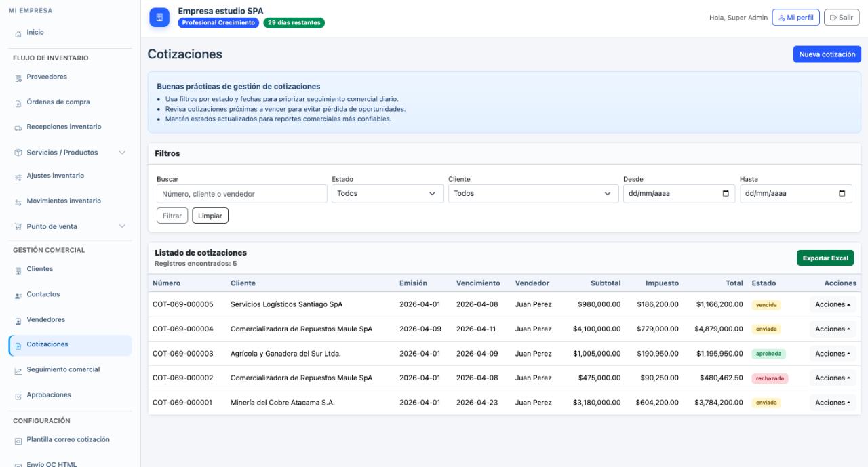Click the aprobada status badge
Image resolution: width=868 pixels, height=467 pixels.
[x=768, y=354]
